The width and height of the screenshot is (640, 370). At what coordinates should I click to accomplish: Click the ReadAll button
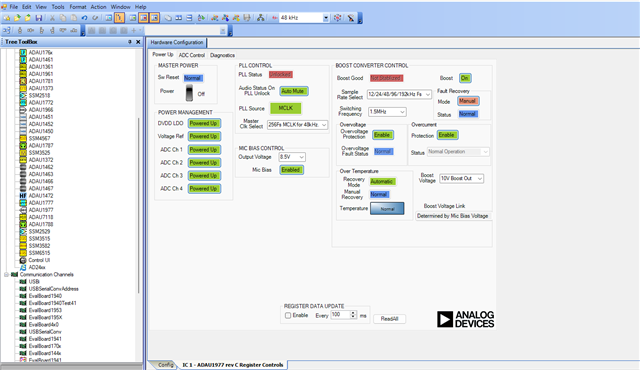(389, 319)
